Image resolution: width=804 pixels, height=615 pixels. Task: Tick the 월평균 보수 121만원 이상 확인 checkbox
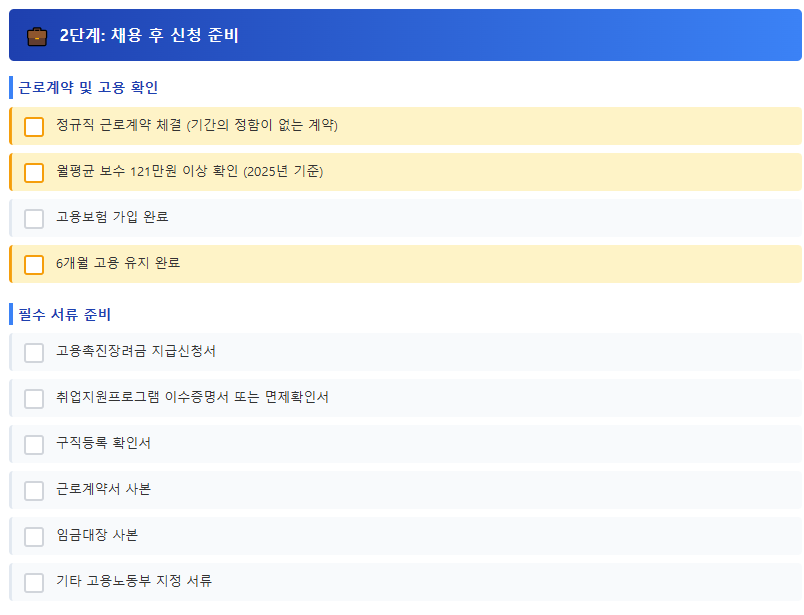(34, 173)
